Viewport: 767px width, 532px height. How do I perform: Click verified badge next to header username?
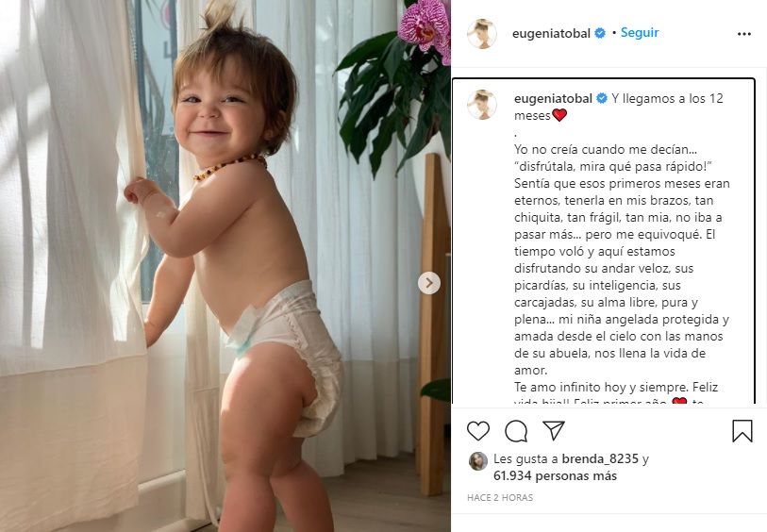point(600,33)
